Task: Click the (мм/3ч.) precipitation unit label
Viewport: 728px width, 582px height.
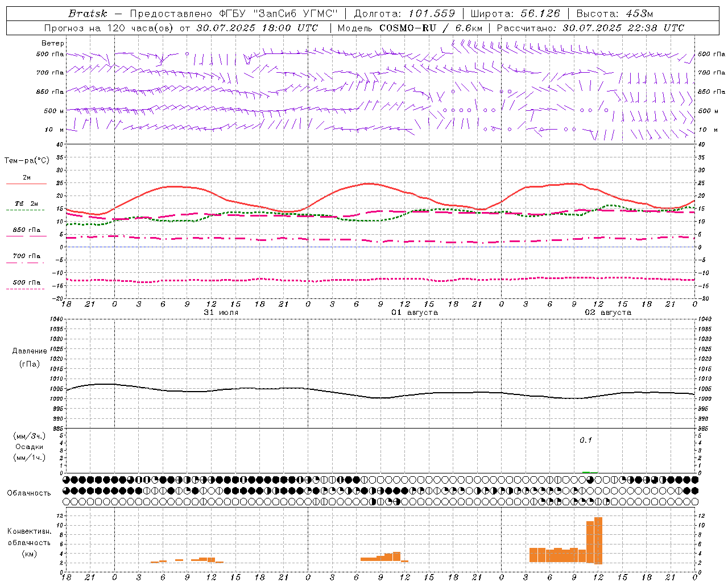Action: [30, 436]
